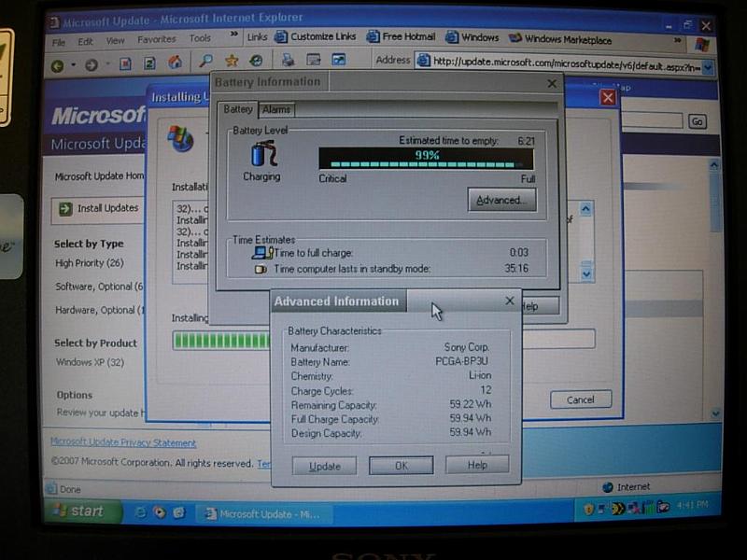This screenshot has height=560, width=747.
Task: Click the address URL field
Action: click(567, 64)
